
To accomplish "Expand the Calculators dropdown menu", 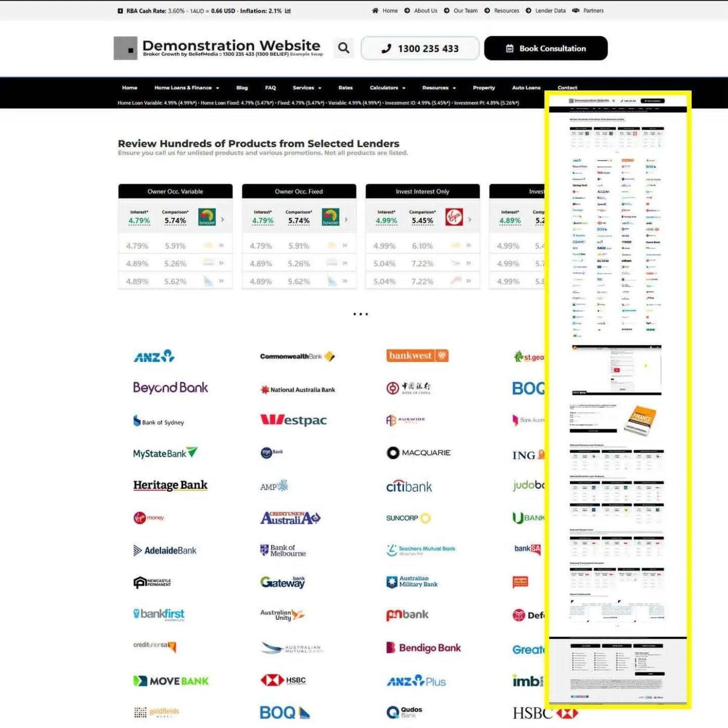I will [387, 88].
